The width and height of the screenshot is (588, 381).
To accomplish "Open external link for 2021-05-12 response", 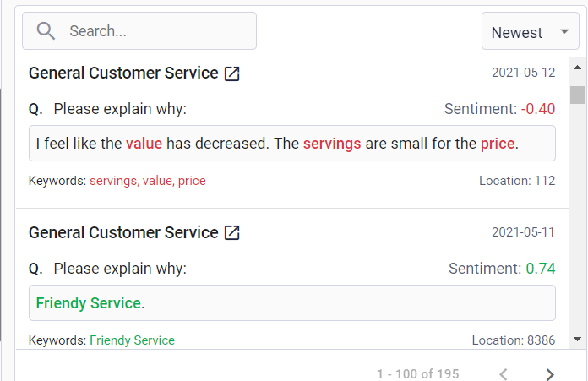I will [x=232, y=73].
